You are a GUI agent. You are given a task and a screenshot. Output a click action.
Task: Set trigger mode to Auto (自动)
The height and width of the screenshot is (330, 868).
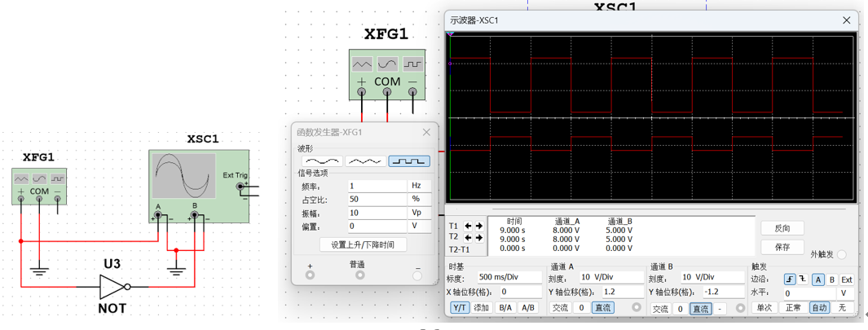819,308
